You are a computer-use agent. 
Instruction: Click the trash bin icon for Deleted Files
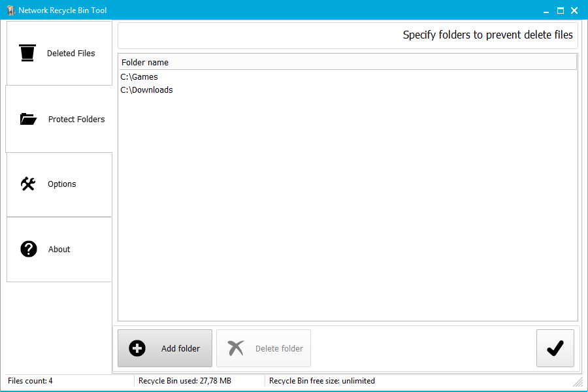(x=27, y=53)
